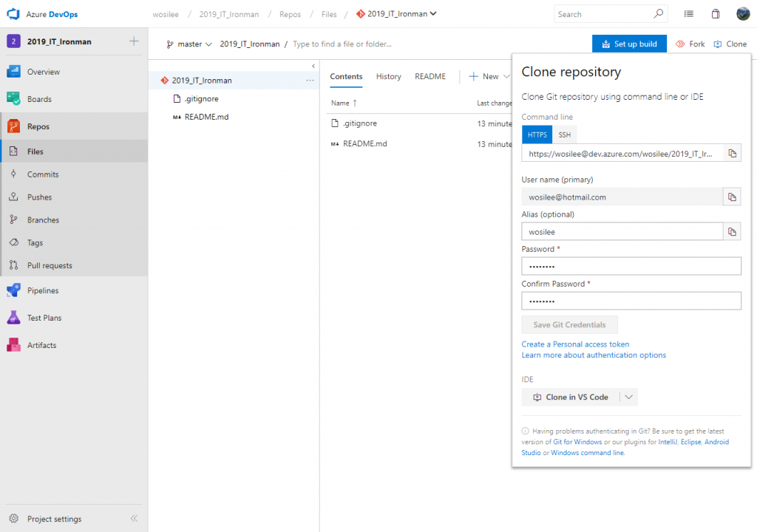Click Files in the breadcrumb
Image resolution: width=757 pixels, height=532 pixels.
click(329, 15)
